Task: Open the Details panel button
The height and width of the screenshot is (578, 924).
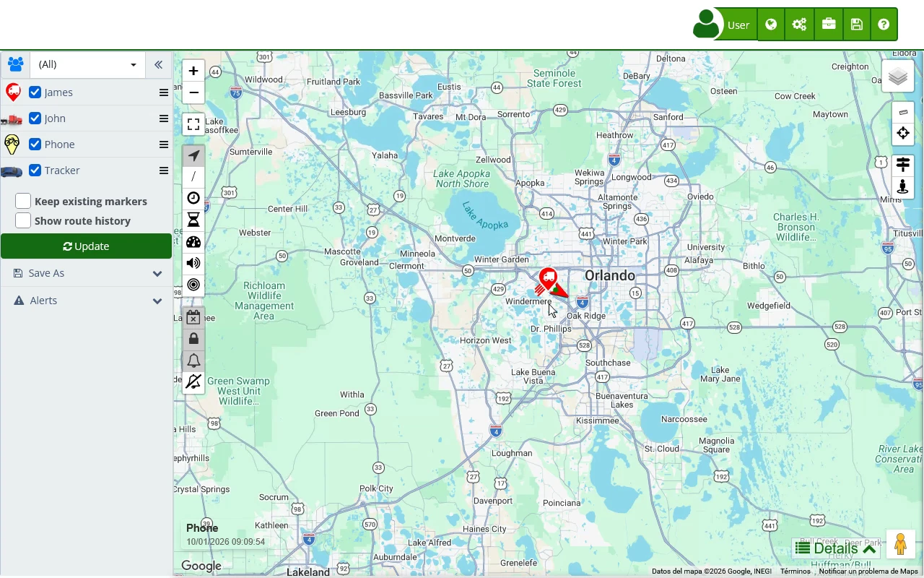Action: tap(836, 548)
